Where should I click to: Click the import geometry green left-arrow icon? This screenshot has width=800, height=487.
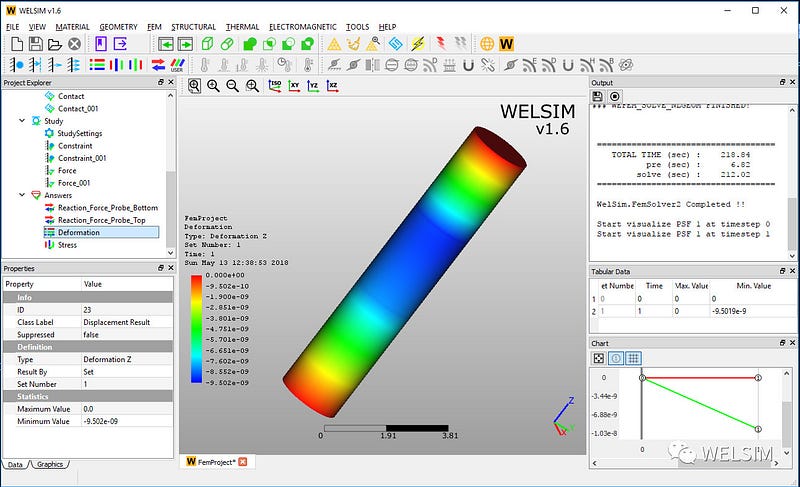tap(165, 44)
